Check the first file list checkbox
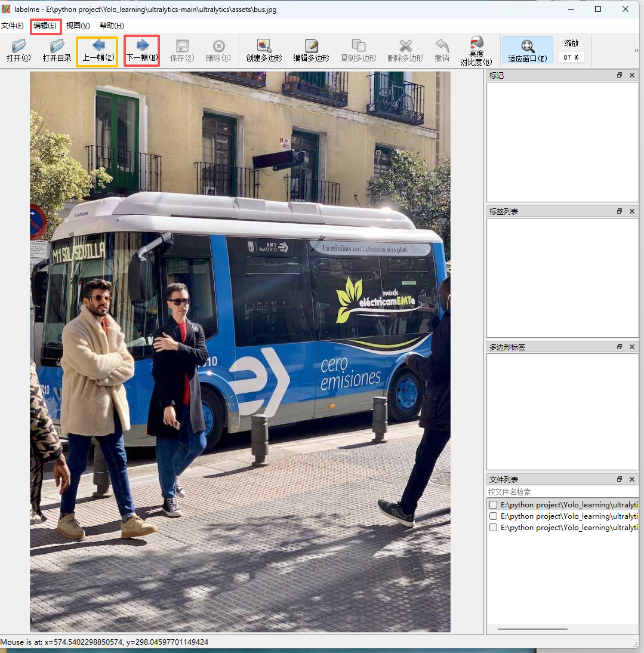Viewport: 644px width, 653px height. point(494,505)
